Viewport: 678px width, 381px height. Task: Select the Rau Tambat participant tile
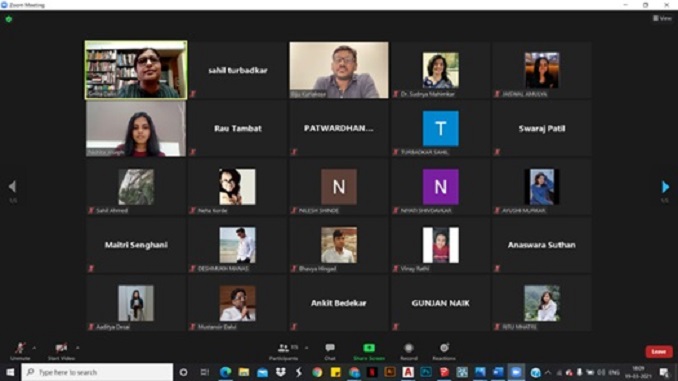point(237,128)
